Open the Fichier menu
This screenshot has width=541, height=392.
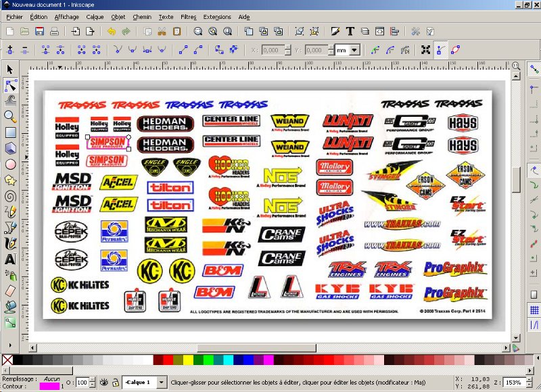14,17
